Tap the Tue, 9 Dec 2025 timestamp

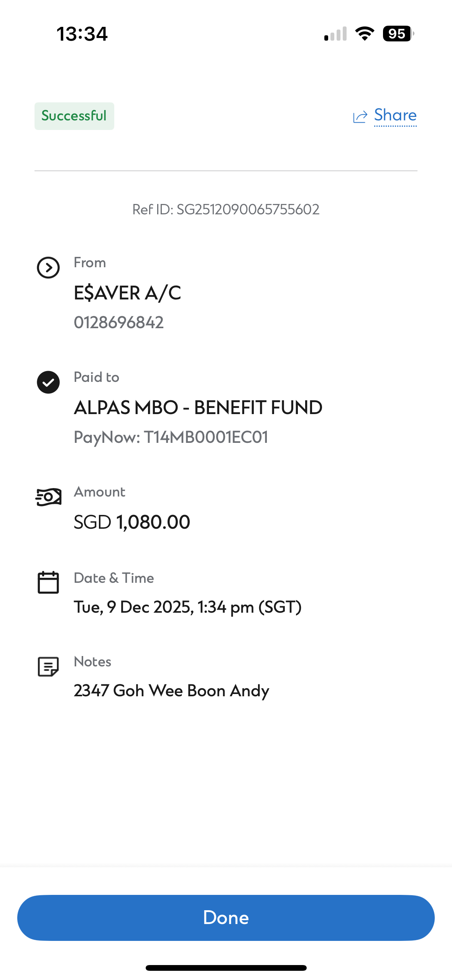(188, 607)
